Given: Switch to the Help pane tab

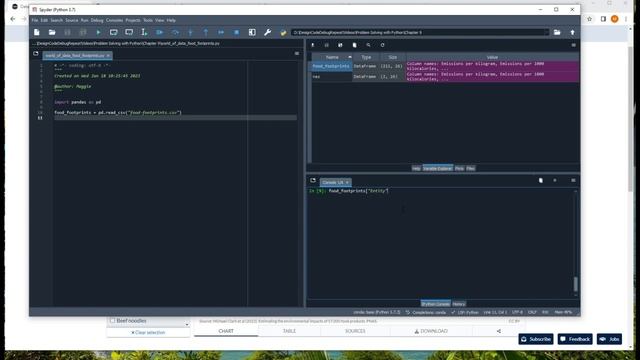Looking at the screenshot, I should [416, 169].
